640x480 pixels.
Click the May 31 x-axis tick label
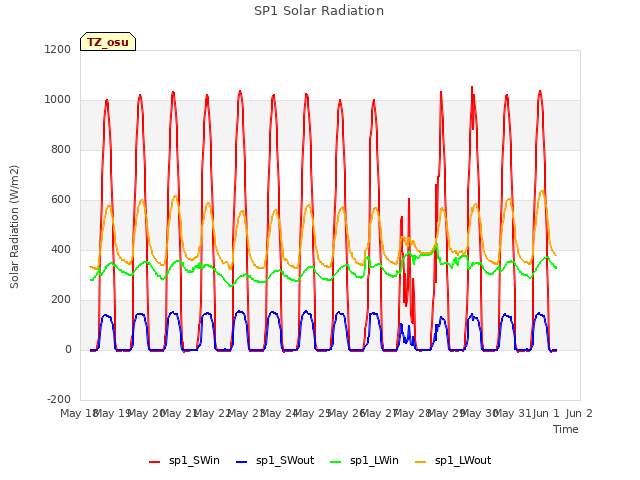click(x=512, y=413)
